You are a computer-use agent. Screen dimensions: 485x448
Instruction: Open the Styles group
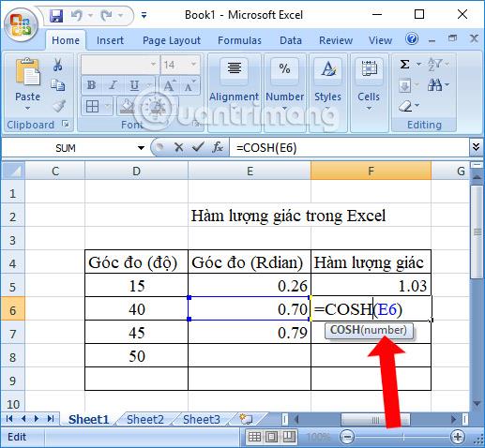(x=327, y=93)
